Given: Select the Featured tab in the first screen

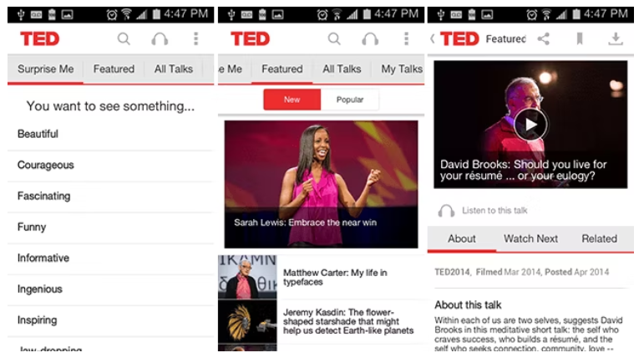Looking at the screenshot, I should (114, 69).
